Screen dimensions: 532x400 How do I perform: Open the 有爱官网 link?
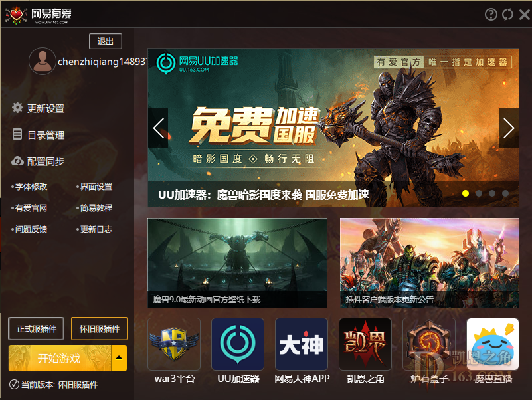[29, 208]
